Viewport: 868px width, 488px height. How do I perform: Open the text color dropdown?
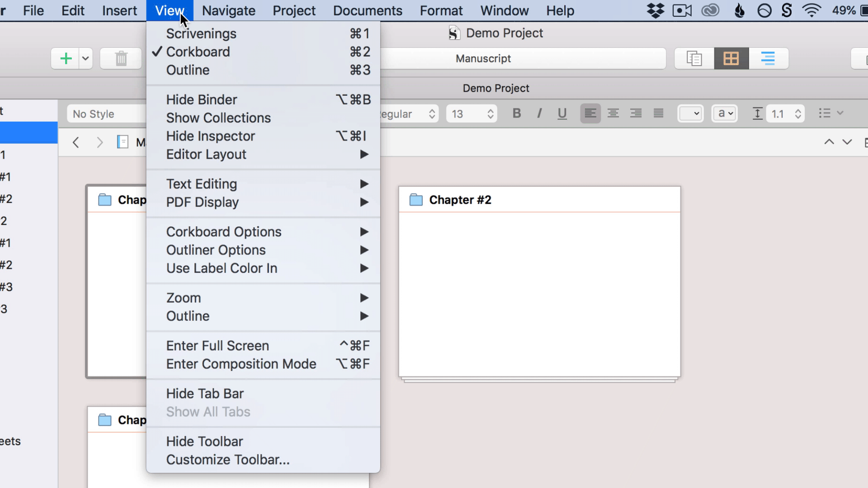pos(690,113)
